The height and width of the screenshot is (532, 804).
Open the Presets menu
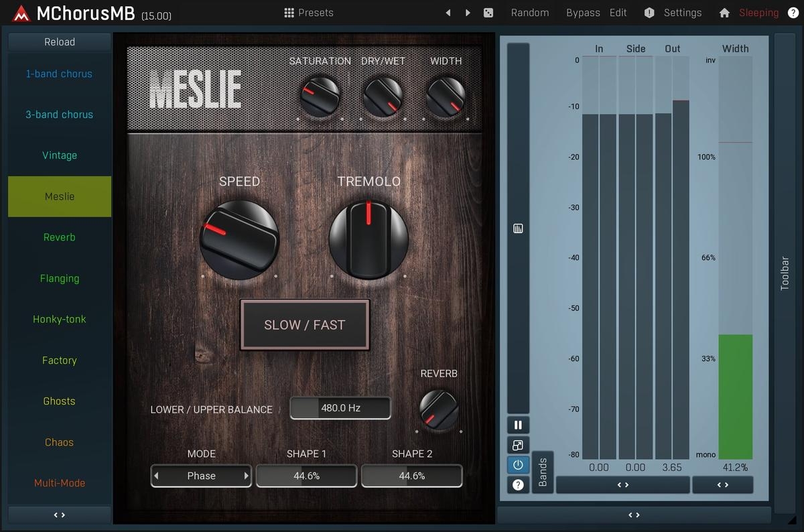click(x=308, y=13)
